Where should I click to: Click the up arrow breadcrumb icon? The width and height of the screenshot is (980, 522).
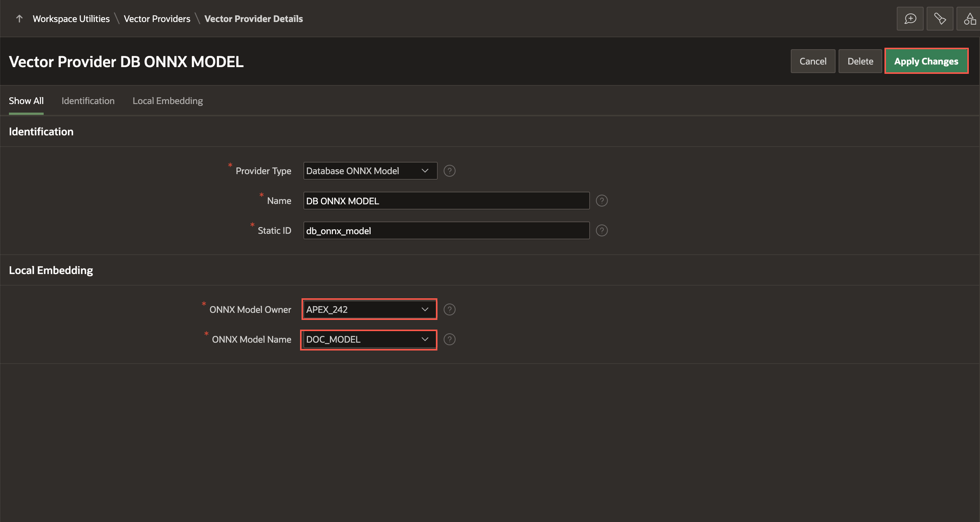(19, 19)
